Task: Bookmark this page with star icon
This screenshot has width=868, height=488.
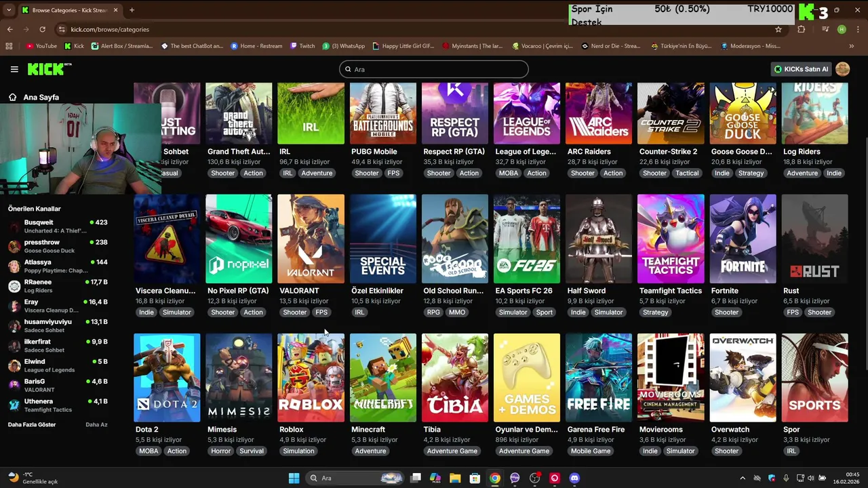Action: click(x=778, y=29)
